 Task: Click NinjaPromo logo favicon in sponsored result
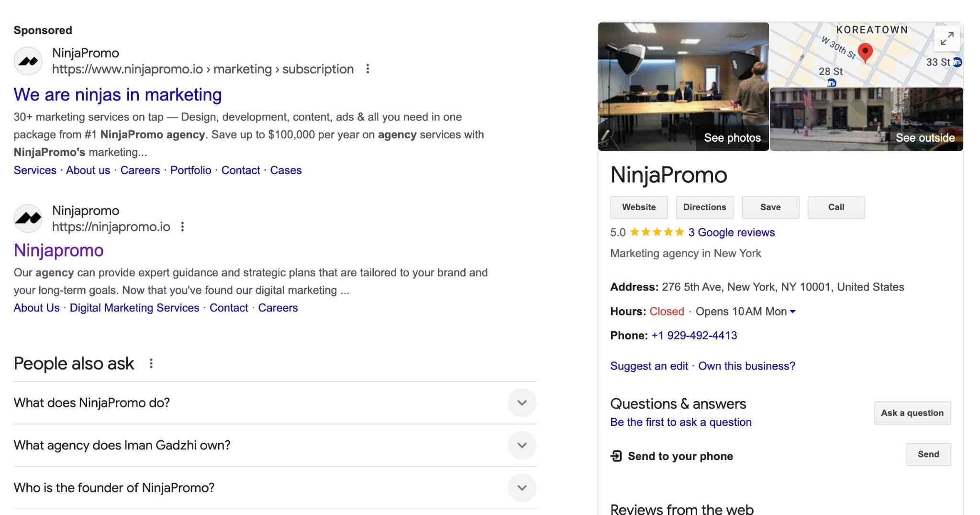pos(28,61)
